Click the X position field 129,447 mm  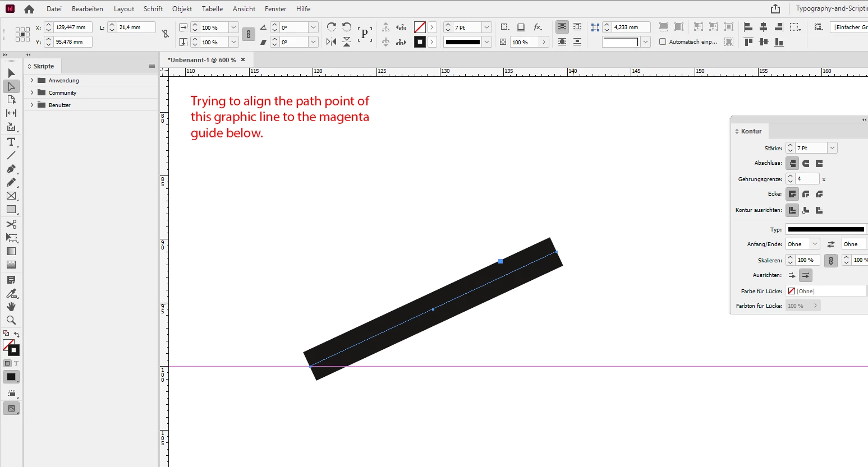coord(73,27)
